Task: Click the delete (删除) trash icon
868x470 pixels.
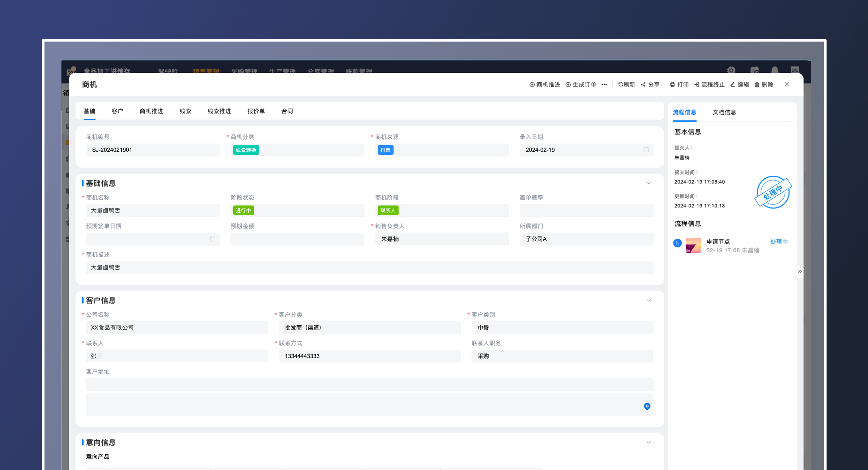Action: click(757, 85)
